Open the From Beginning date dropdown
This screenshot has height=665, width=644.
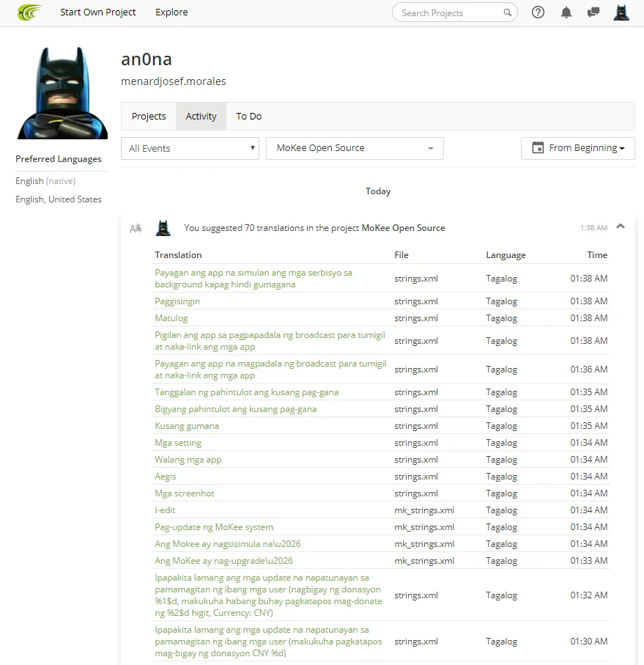[x=578, y=148]
